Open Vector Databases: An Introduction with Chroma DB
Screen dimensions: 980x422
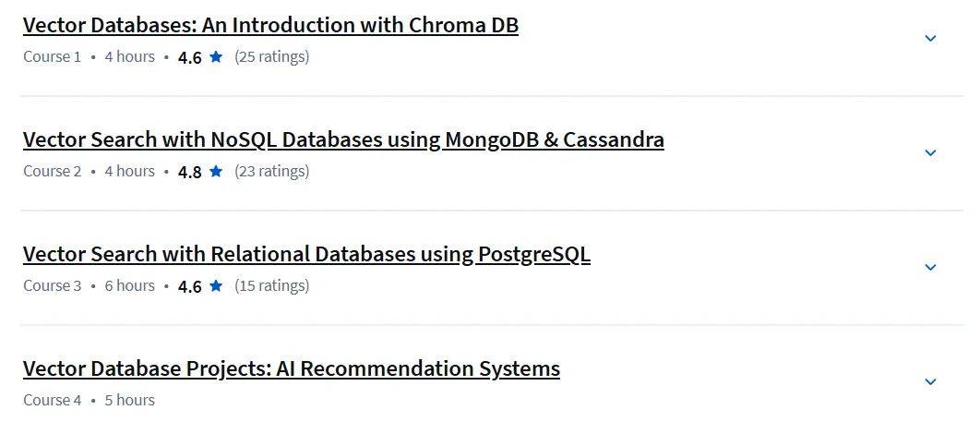(270, 25)
